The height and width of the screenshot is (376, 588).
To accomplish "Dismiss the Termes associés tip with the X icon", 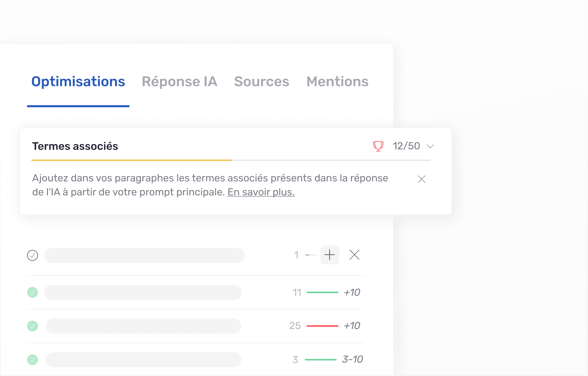I will point(421,179).
